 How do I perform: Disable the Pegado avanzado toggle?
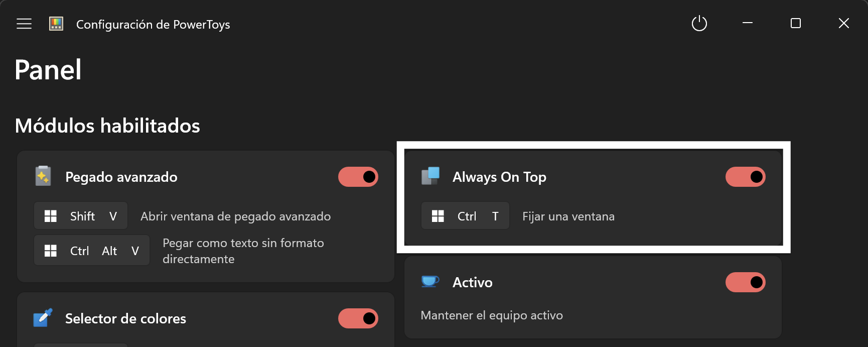click(x=358, y=177)
